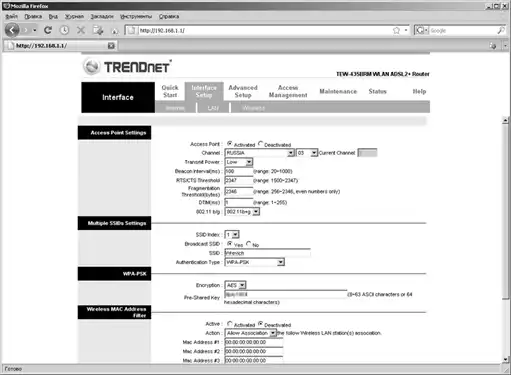This screenshot has height=375, width=511.
Task: Go back with the browser Back arrow
Action: pos(12,30)
